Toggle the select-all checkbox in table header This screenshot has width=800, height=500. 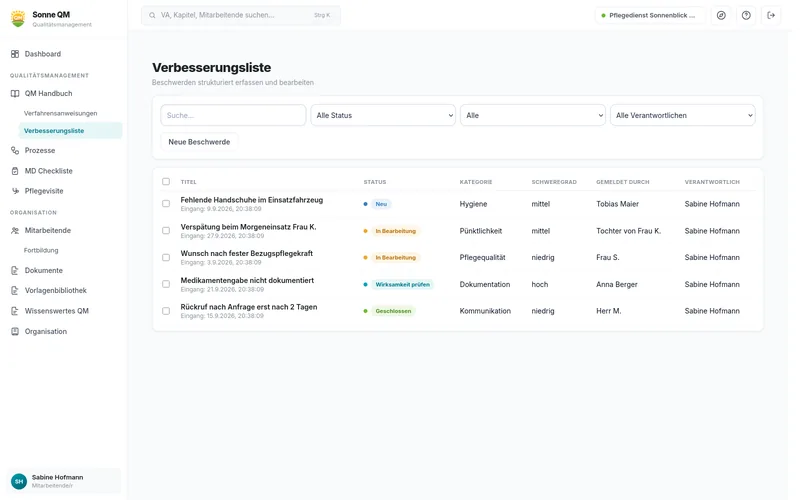tap(166, 182)
